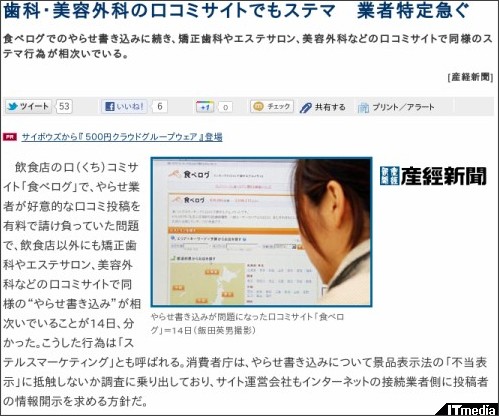Viewport: 499px width, 416px height.
Task: Click the Twitter ツイート button
Action: 28,107
